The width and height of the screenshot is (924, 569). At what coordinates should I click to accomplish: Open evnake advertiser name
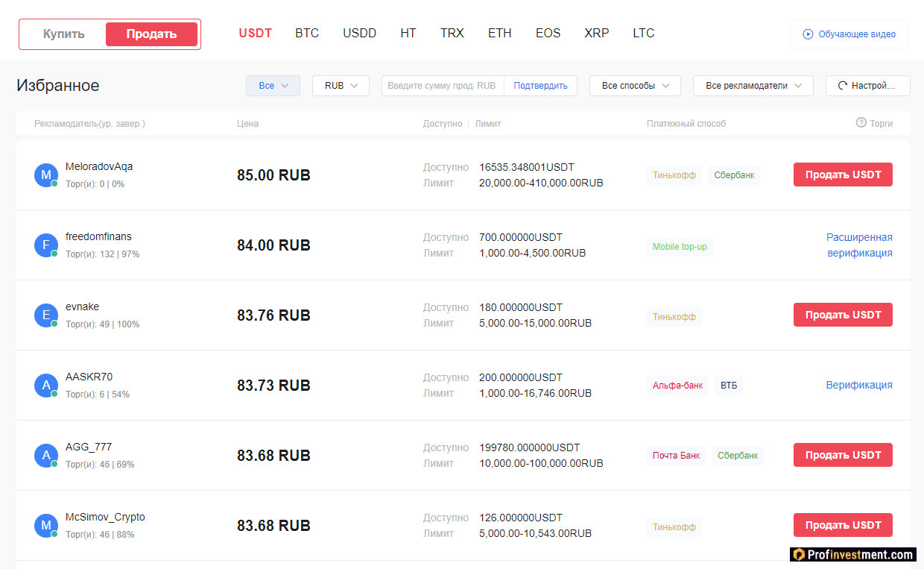[x=82, y=307]
